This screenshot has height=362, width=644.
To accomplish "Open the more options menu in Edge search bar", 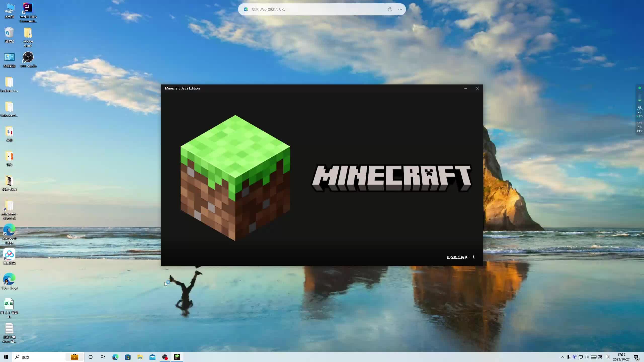I will click(x=400, y=9).
